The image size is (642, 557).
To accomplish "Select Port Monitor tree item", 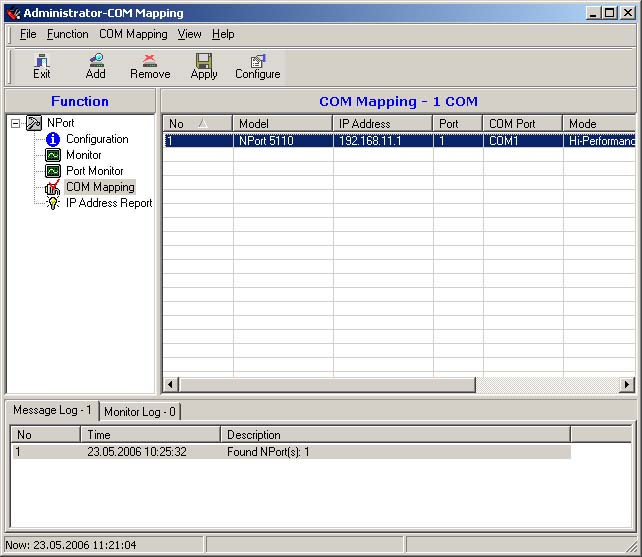I will click(x=94, y=171).
